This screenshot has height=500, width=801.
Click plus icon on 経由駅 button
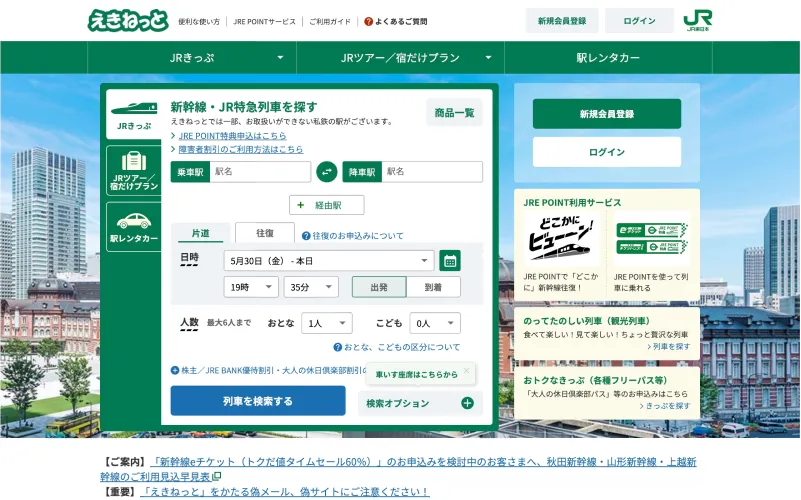300,205
